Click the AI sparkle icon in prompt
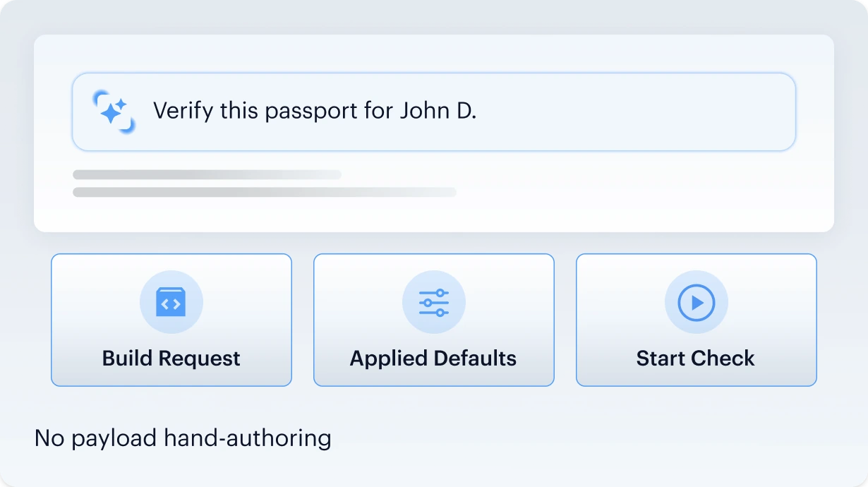This screenshot has width=868, height=487. coord(114,112)
